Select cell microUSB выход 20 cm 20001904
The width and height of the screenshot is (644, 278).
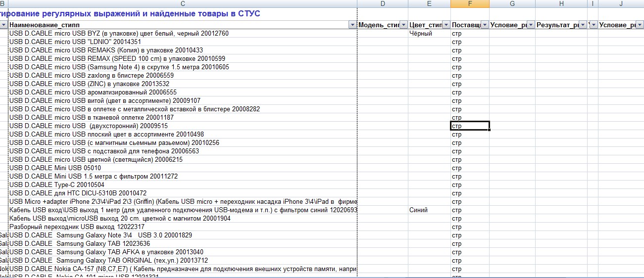pos(183,219)
